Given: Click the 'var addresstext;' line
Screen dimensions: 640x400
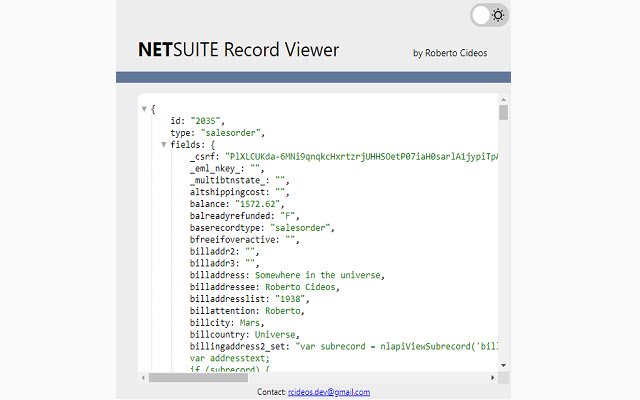Looking at the screenshot, I should 230,358.
